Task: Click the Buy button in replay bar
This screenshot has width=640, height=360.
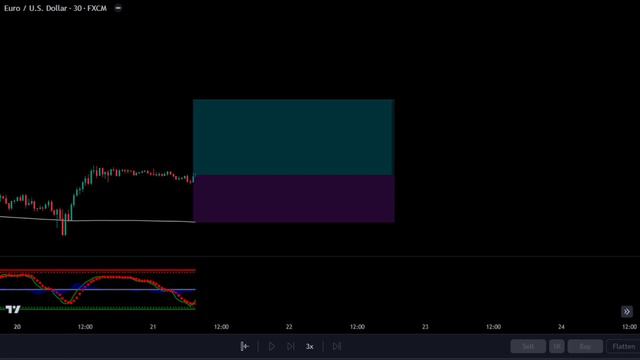Action: point(585,346)
